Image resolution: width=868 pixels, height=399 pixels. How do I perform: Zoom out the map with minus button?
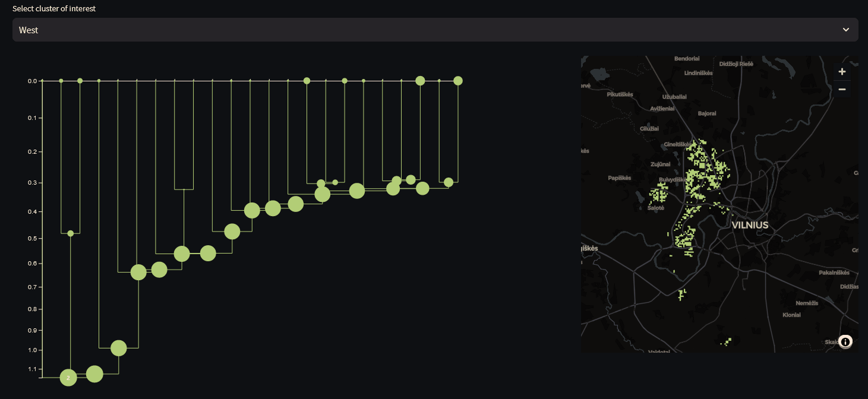[842, 89]
